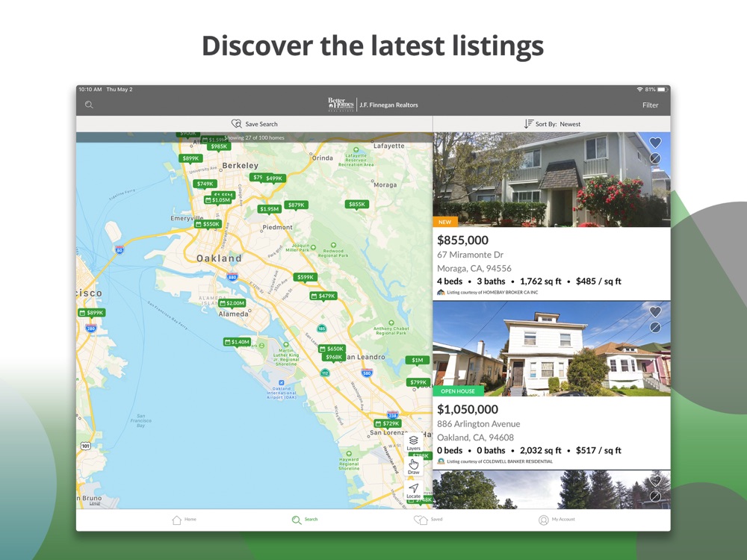Open the search magnifier in the header

[x=89, y=105]
